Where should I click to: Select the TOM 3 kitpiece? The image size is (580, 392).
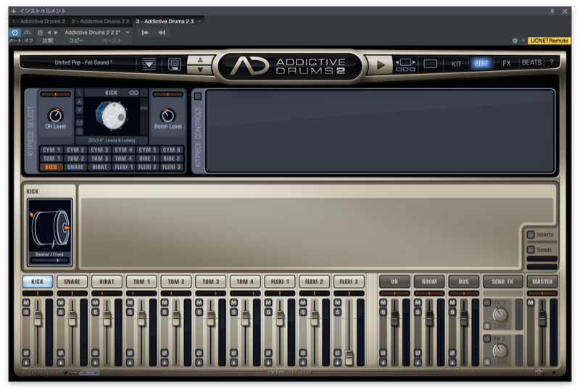coord(99,158)
